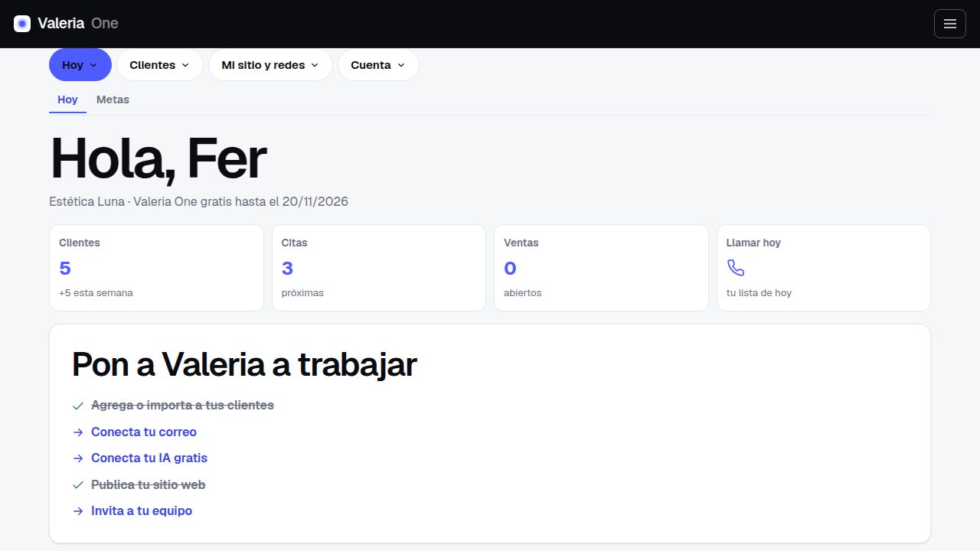
Task: Open the Cuenta dropdown menu
Action: point(378,65)
